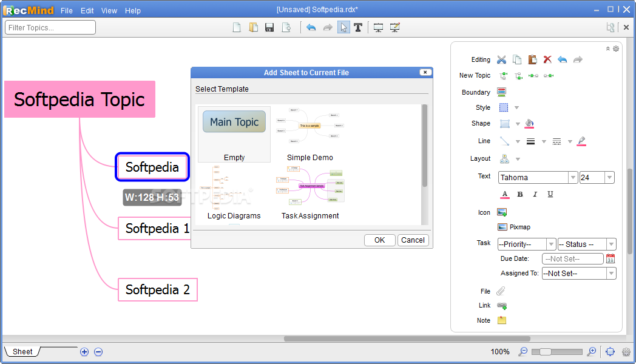This screenshot has height=364, width=636.
Task: Open the due date calendar icon
Action: [611, 258]
